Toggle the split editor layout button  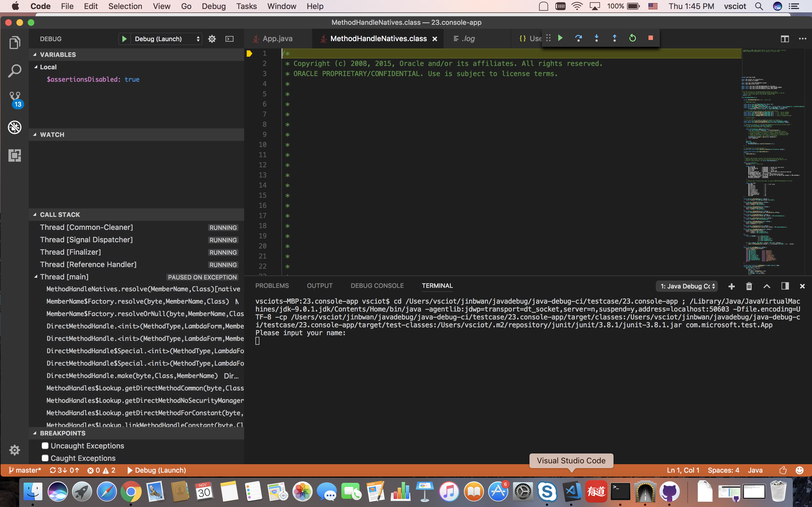click(x=784, y=39)
